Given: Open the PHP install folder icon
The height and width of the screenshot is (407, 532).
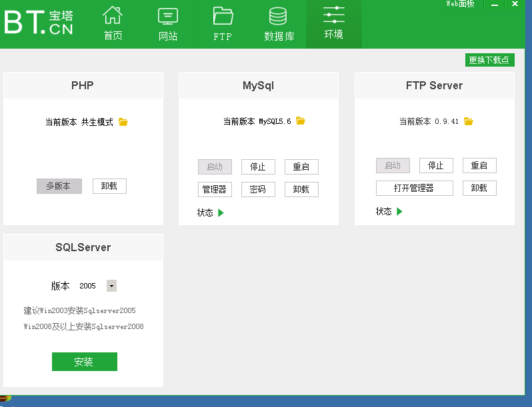Looking at the screenshot, I should coord(123,122).
